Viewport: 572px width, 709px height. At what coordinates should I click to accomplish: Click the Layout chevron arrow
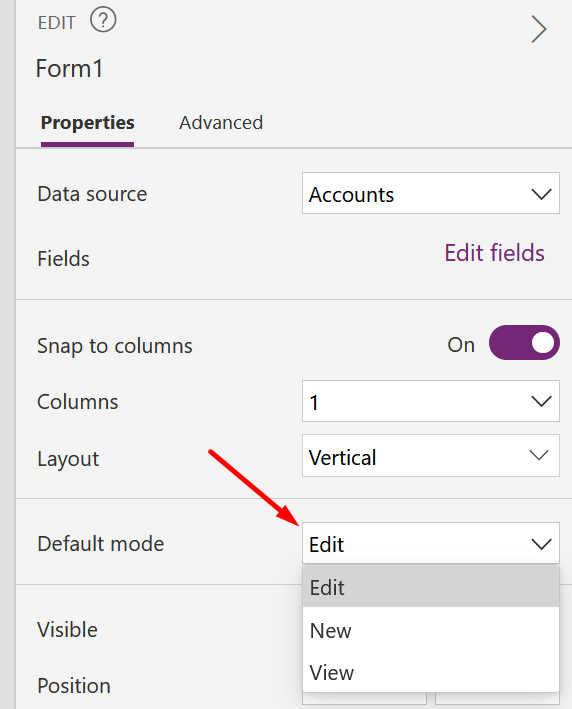pos(539,455)
